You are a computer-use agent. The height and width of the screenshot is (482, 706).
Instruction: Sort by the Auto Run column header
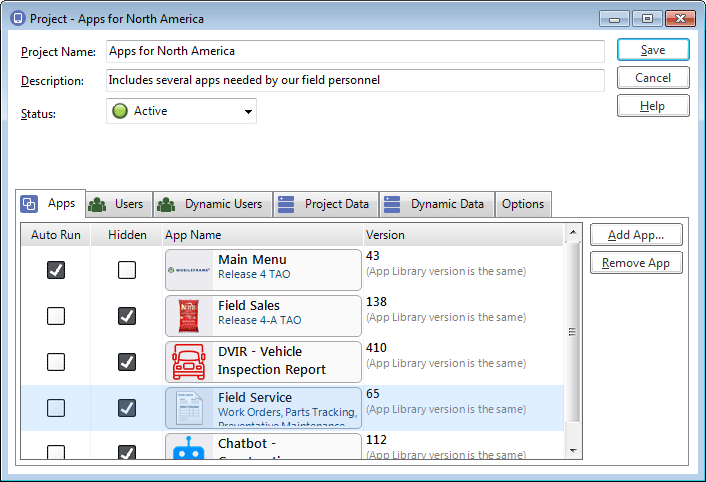pos(56,235)
